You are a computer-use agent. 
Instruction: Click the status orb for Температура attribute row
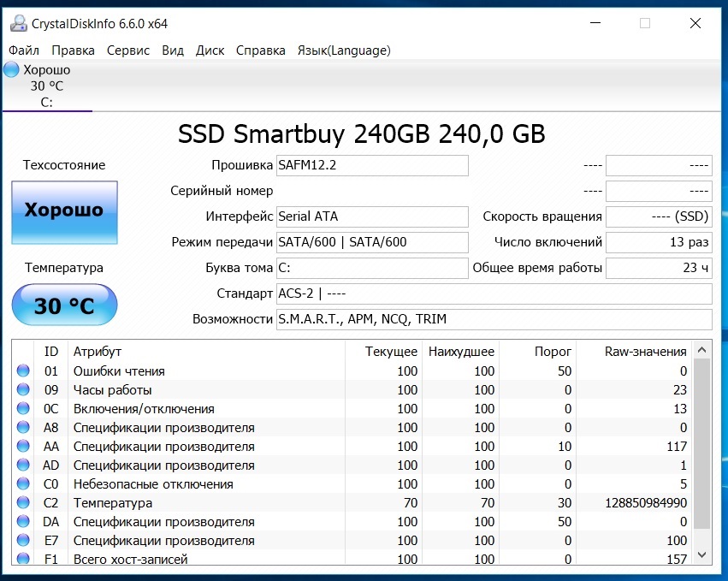point(22,503)
